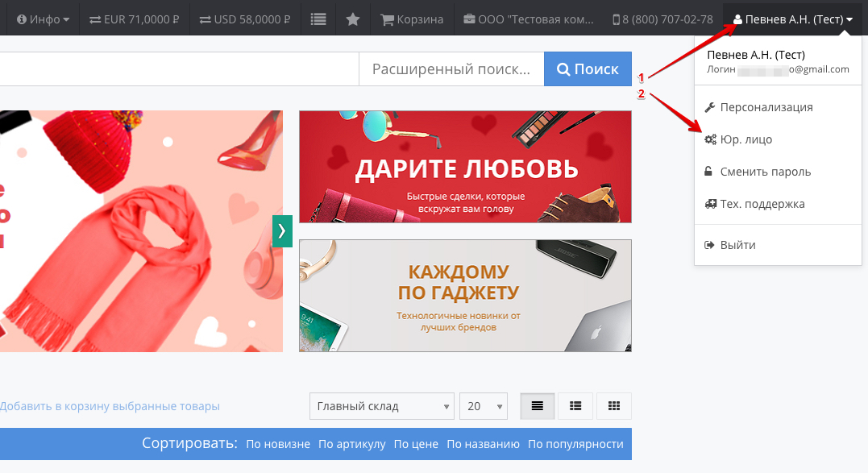Click the Расширенный поиск input field
Screen dimensions: 868x473
click(451, 69)
